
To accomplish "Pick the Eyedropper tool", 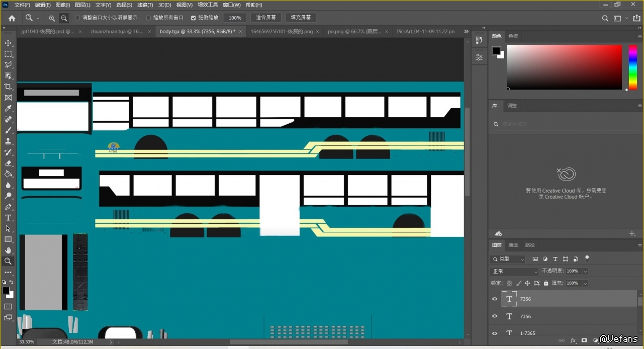I will (8, 109).
